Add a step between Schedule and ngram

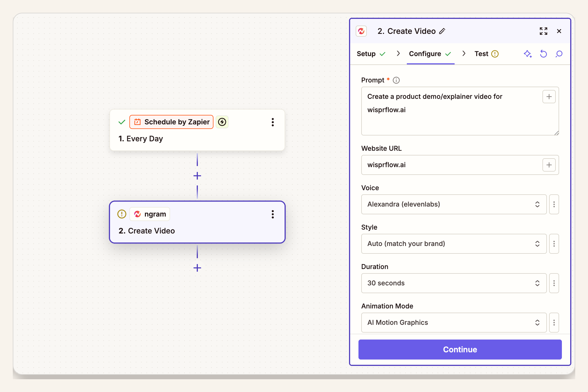(x=197, y=176)
